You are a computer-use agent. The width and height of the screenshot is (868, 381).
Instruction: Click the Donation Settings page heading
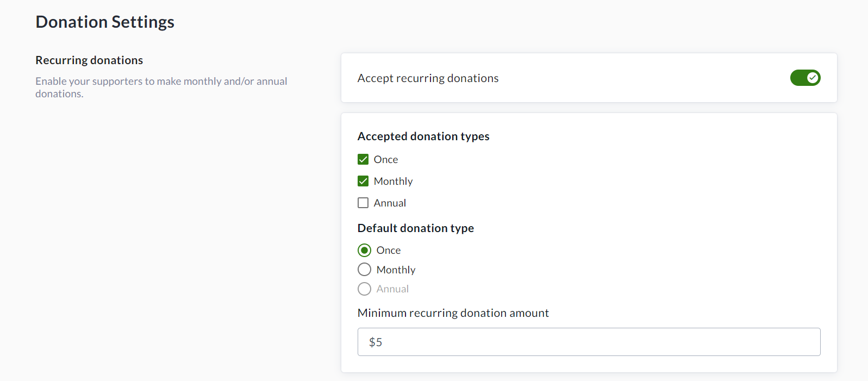coord(105,22)
